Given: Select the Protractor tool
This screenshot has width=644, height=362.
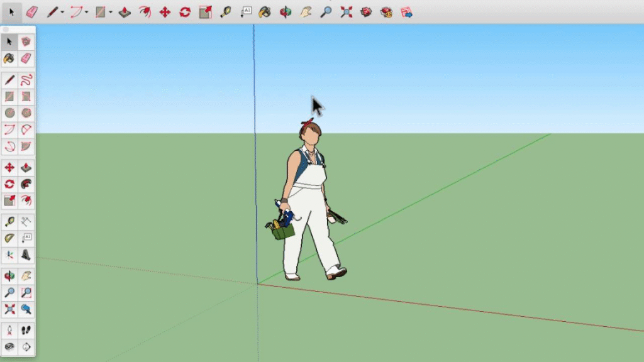Looking at the screenshot, I should 9,238.
